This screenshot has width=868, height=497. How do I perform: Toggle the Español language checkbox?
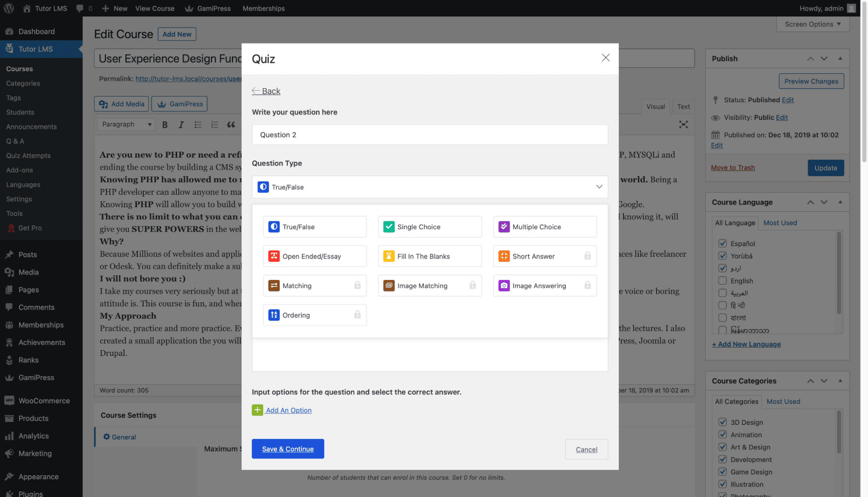(723, 243)
